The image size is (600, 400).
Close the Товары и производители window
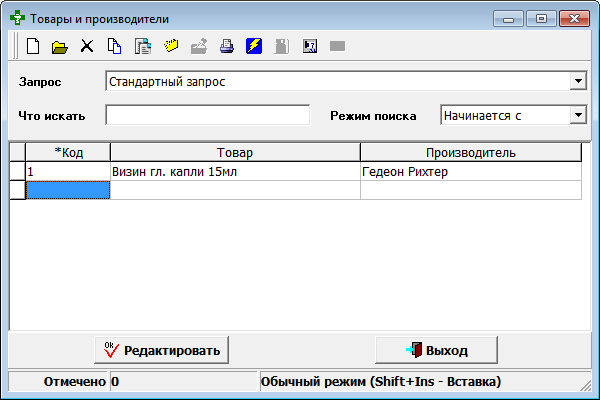point(574,18)
